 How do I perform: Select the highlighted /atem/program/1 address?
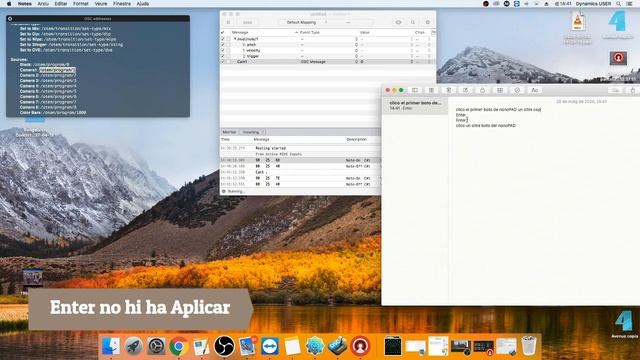[57, 70]
